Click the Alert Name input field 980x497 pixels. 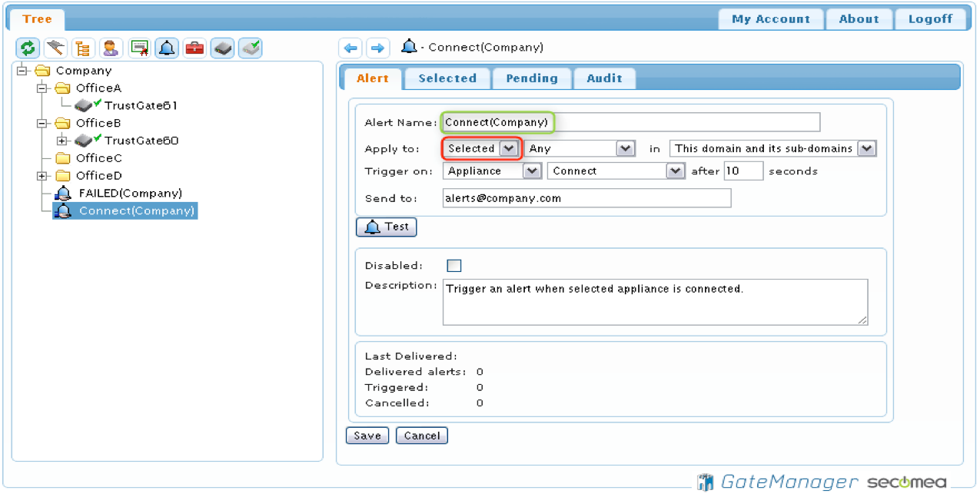[x=632, y=122]
